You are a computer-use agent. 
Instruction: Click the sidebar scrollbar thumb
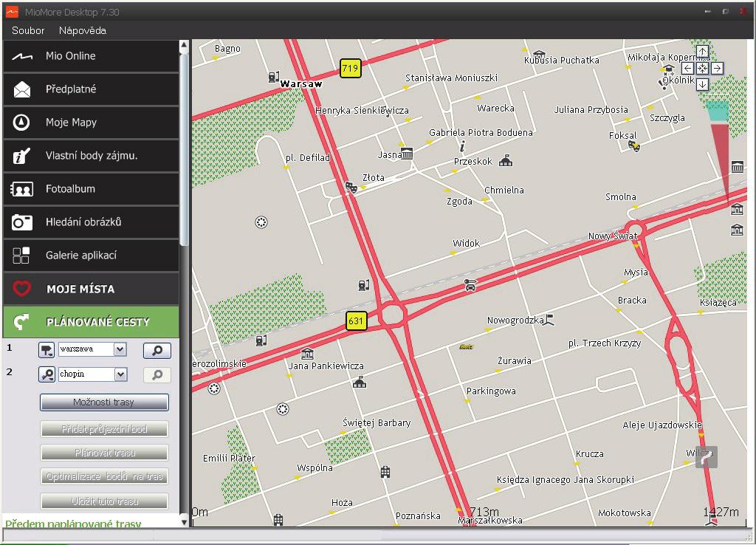coord(184,149)
